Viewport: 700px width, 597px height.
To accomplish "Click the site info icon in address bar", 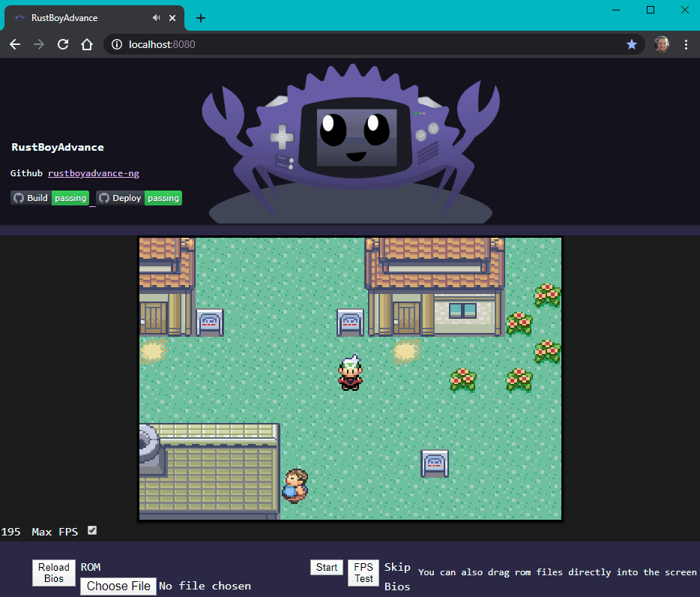I will coord(117,44).
